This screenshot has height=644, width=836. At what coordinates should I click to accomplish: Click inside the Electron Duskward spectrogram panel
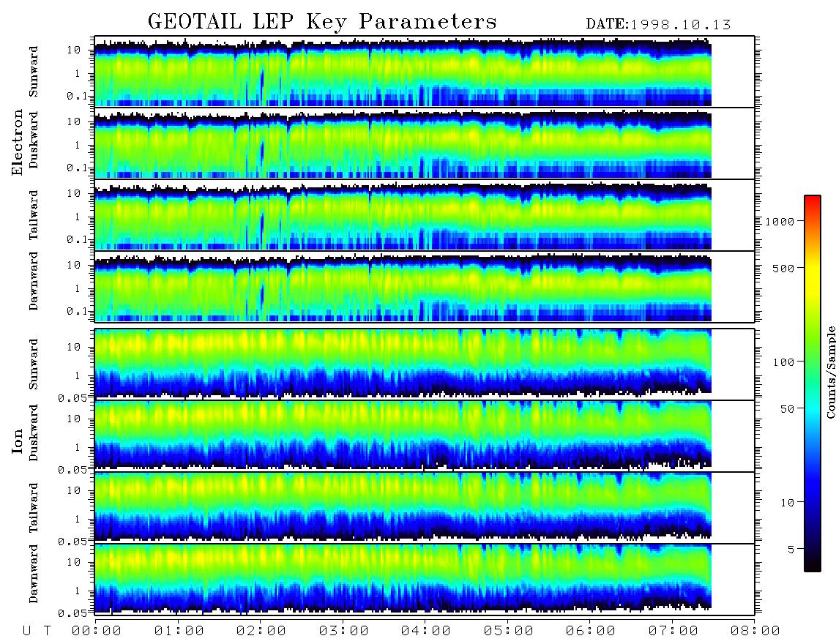[x=425, y=143]
